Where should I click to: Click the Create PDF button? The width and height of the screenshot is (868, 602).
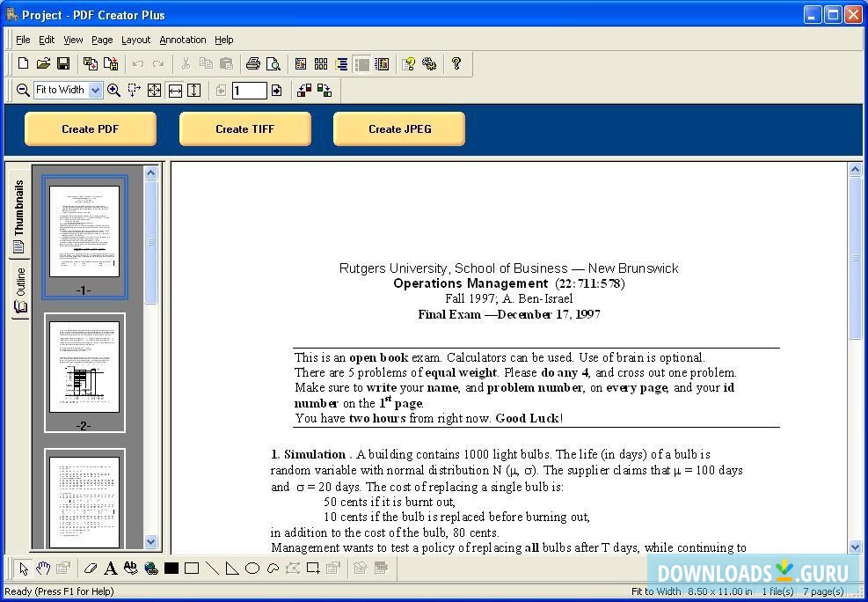click(x=91, y=128)
